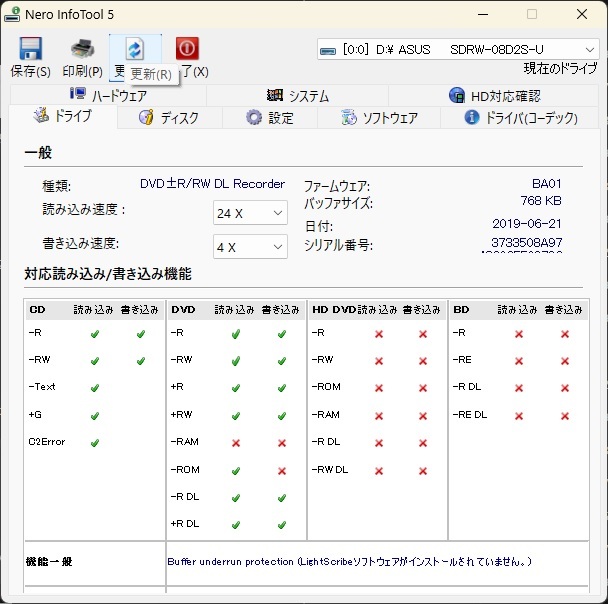Open the 読み込み速度 24 X dropdown
Viewport: 609px width, 604px height.
(x=250, y=213)
